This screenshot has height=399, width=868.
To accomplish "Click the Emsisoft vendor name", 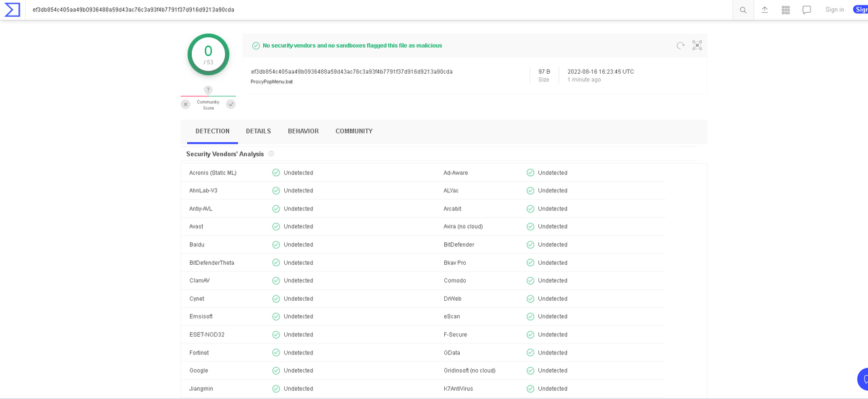I will 201,316.
